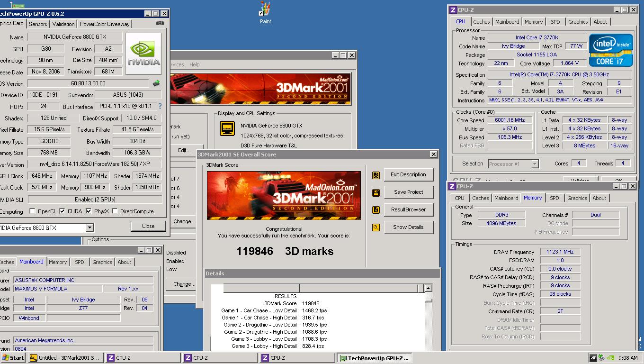Click the CAS# Latency value 9.0 clocks
The height and width of the screenshot is (364, 644).
pos(560,269)
